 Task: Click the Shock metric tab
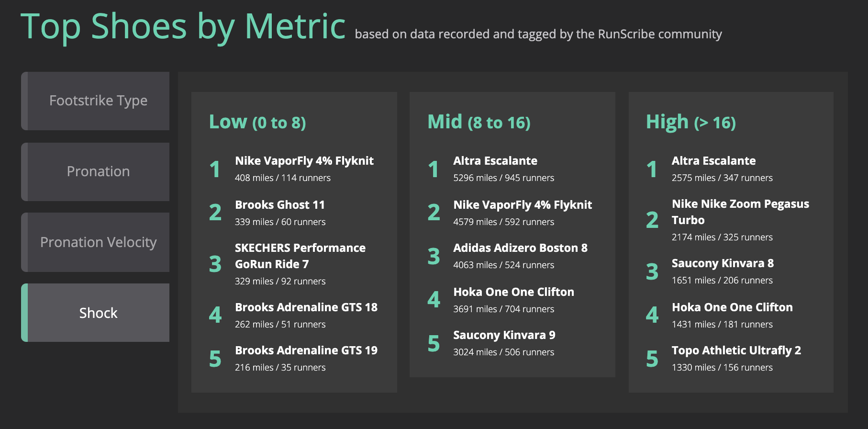pos(98,313)
